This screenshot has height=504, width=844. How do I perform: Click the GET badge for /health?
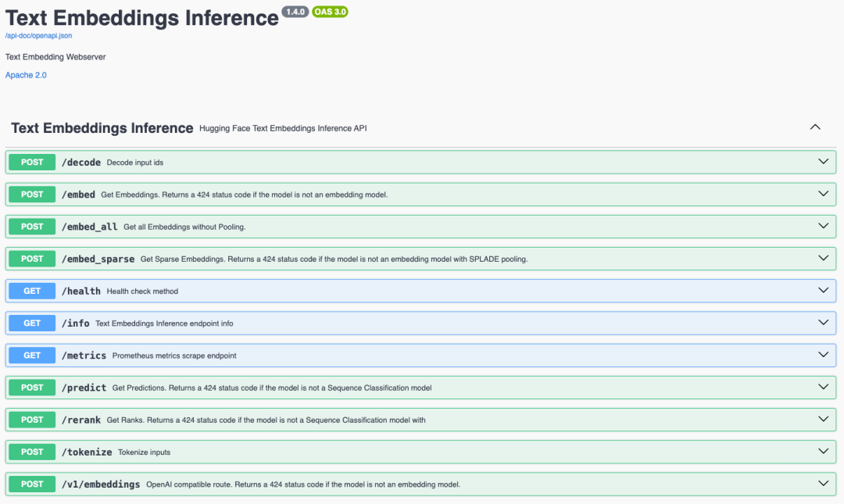coord(32,291)
